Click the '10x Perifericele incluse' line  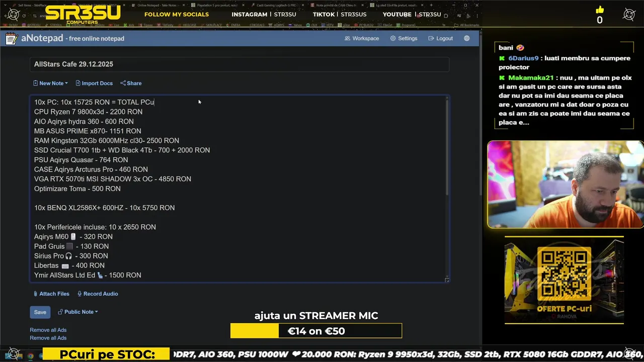(x=95, y=227)
